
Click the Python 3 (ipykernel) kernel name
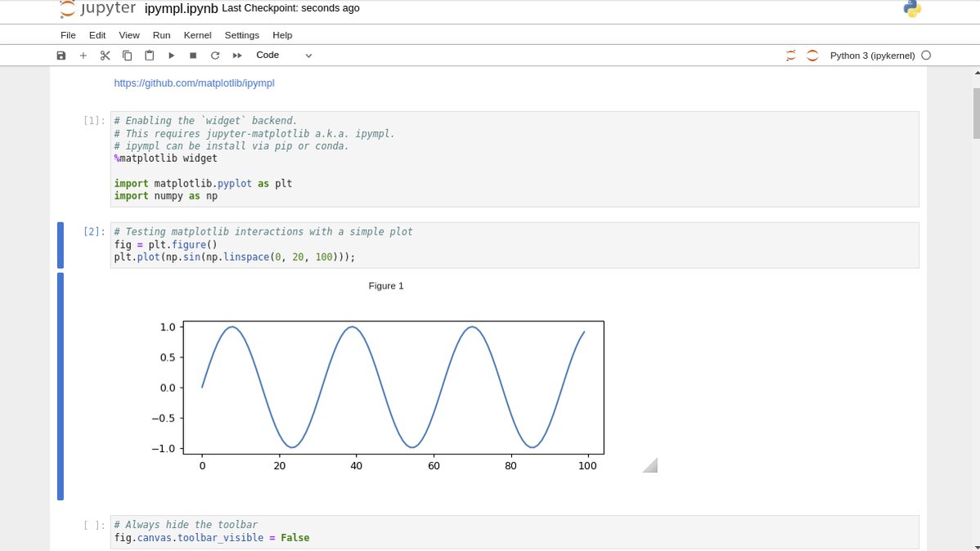pos(873,56)
